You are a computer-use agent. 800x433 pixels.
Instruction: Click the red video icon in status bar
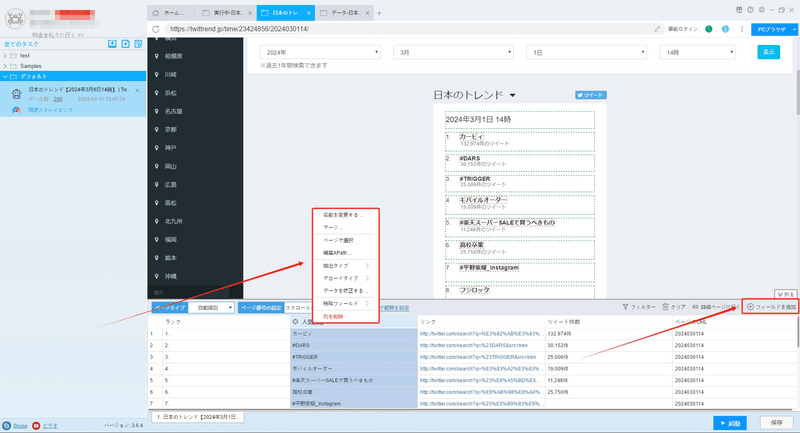36,425
